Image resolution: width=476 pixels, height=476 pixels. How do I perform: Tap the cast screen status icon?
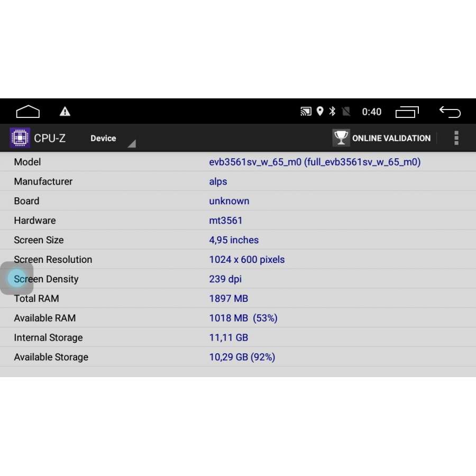pyautogui.click(x=306, y=112)
